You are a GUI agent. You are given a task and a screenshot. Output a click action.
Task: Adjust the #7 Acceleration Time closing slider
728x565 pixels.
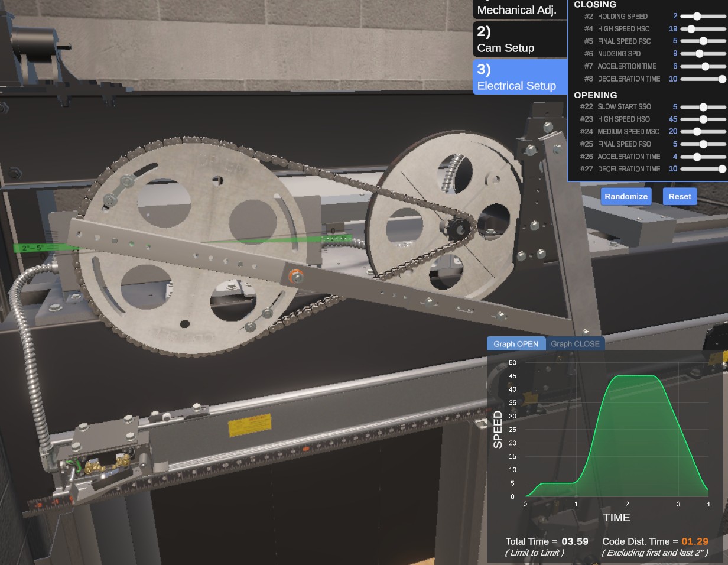(703, 66)
